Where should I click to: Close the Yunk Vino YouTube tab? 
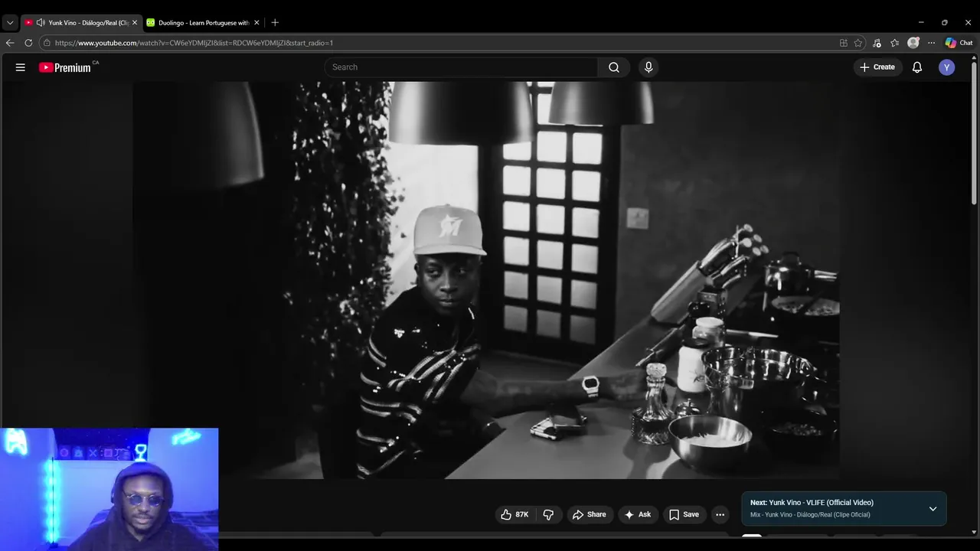(x=134, y=23)
